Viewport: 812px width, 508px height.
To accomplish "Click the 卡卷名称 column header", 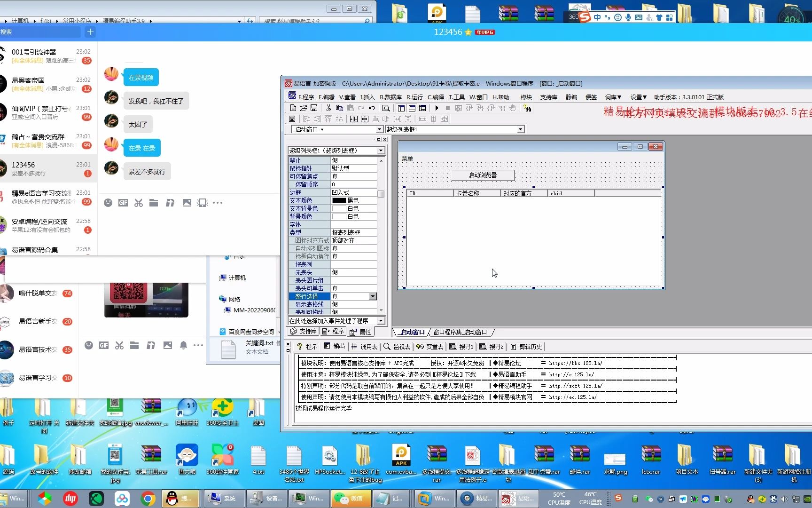I will point(477,193).
